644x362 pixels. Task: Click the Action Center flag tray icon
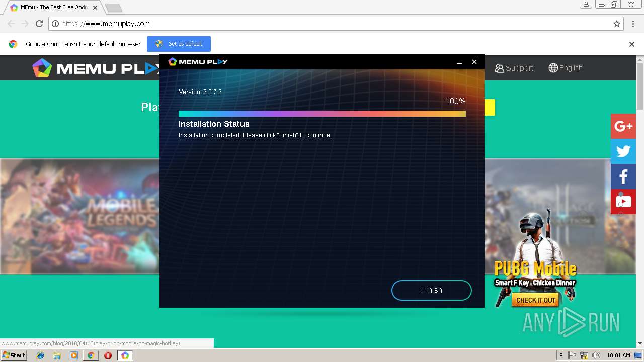pyautogui.click(x=572, y=355)
